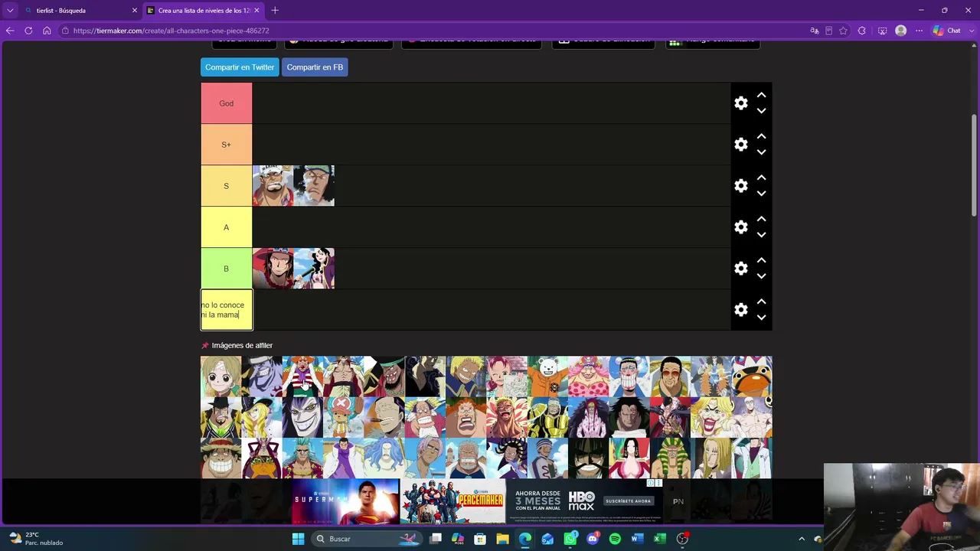The height and width of the screenshot is (551, 980).
Task: Move the B tier row up
Action: (x=761, y=260)
